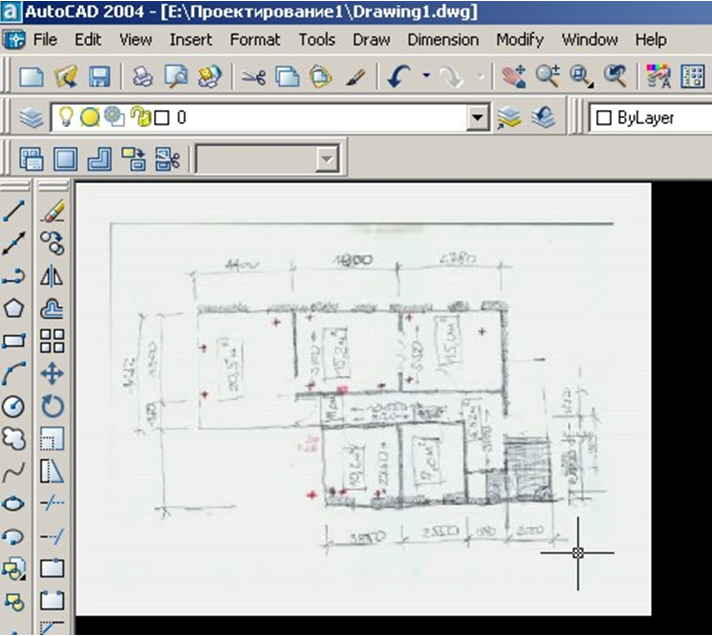Save the drawing with the floppy icon
The image size is (712, 636).
[100, 76]
